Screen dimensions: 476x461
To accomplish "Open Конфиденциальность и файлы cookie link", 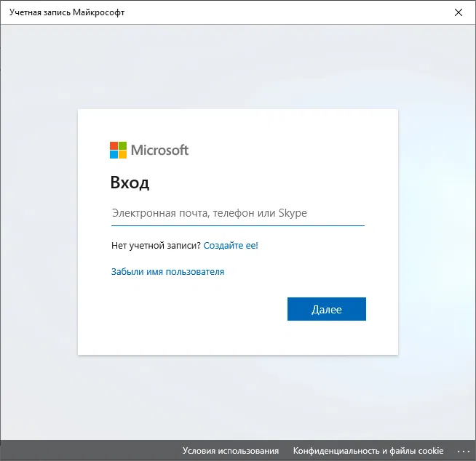I will pos(368,451).
